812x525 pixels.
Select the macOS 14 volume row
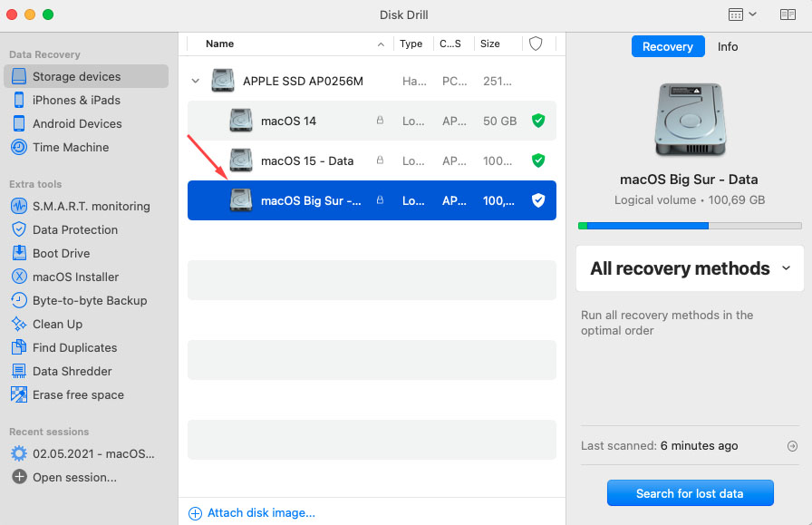[x=372, y=121]
